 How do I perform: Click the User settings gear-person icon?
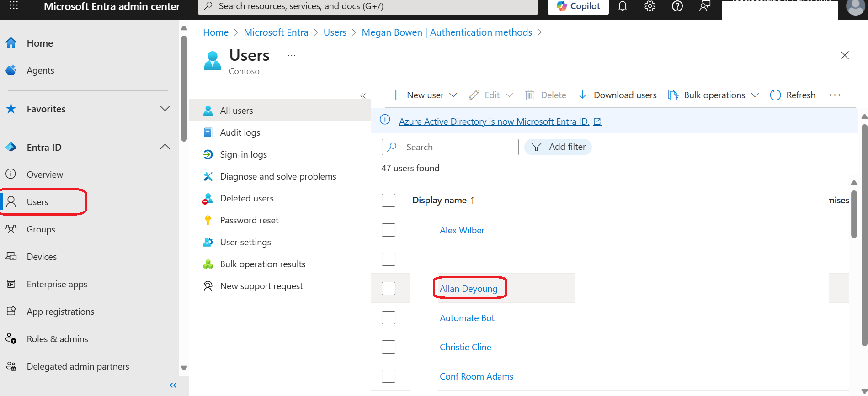[x=208, y=242]
